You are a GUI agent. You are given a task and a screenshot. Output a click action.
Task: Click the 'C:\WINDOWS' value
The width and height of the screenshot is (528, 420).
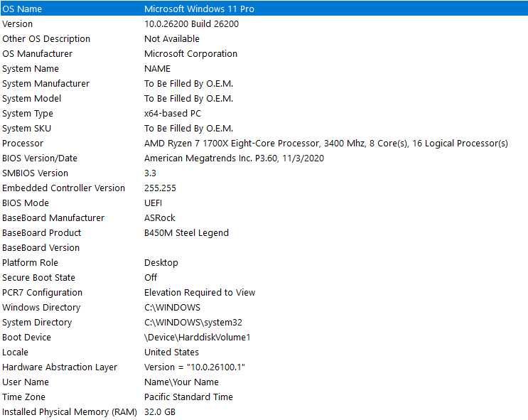point(172,308)
